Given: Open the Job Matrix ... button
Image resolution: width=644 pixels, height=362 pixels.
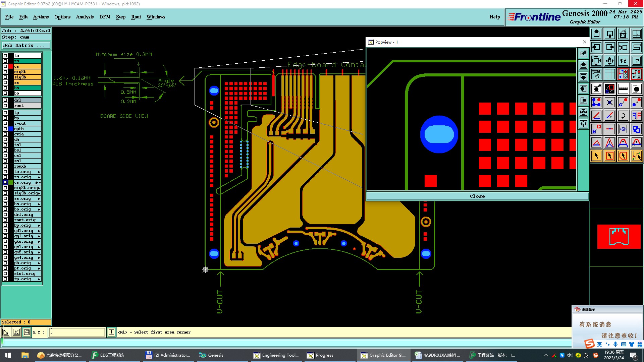Looking at the screenshot, I should coord(26,46).
